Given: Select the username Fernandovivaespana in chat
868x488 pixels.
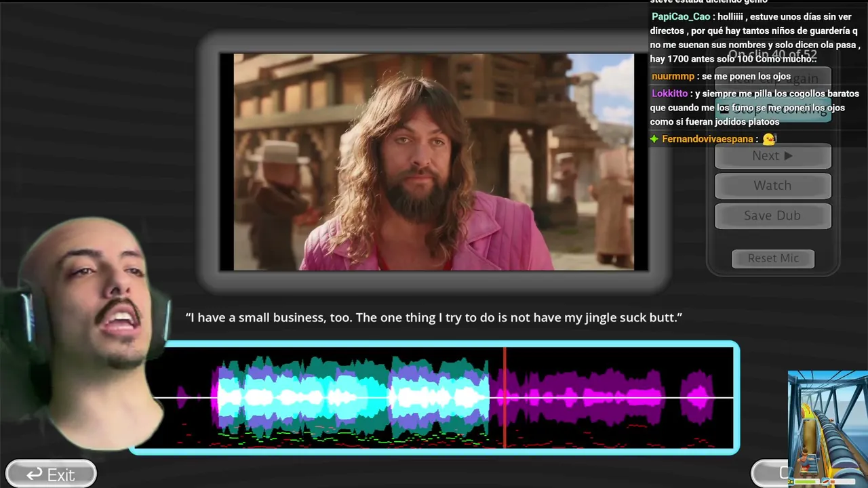Looking at the screenshot, I should tap(707, 139).
